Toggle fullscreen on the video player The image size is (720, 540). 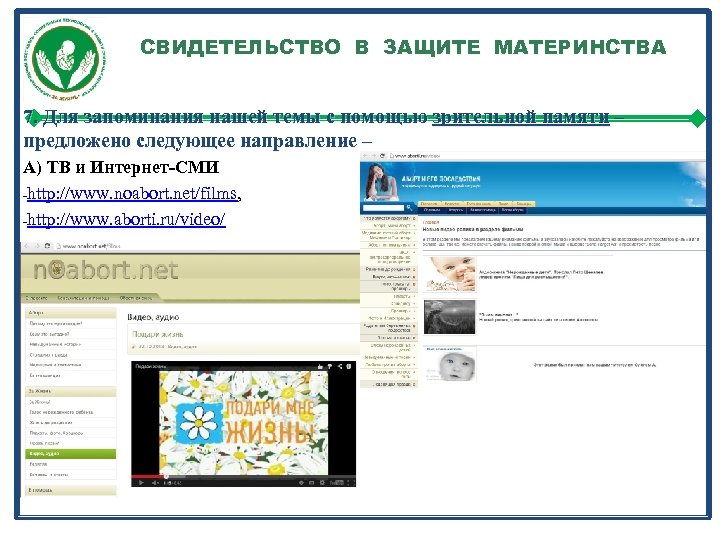click(350, 483)
